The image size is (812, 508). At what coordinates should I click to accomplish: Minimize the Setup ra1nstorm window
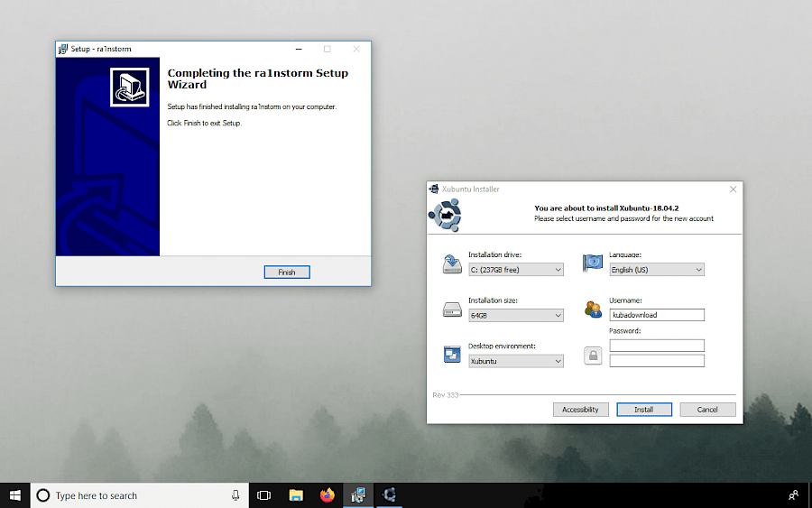[x=299, y=49]
